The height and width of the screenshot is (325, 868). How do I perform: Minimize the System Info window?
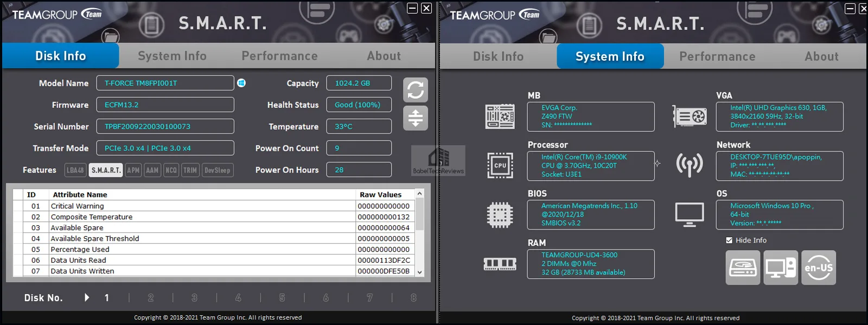tap(850, 9)
